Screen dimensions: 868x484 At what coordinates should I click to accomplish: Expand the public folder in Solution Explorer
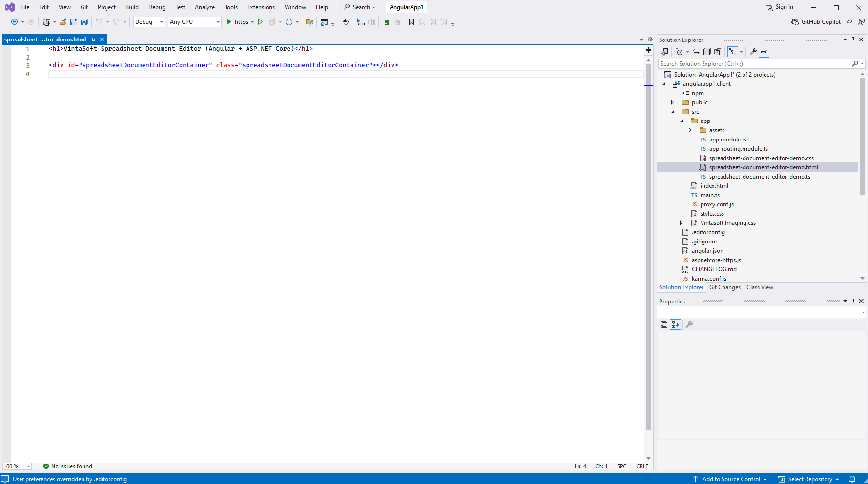pyautogui.click(x=673, y=102)
